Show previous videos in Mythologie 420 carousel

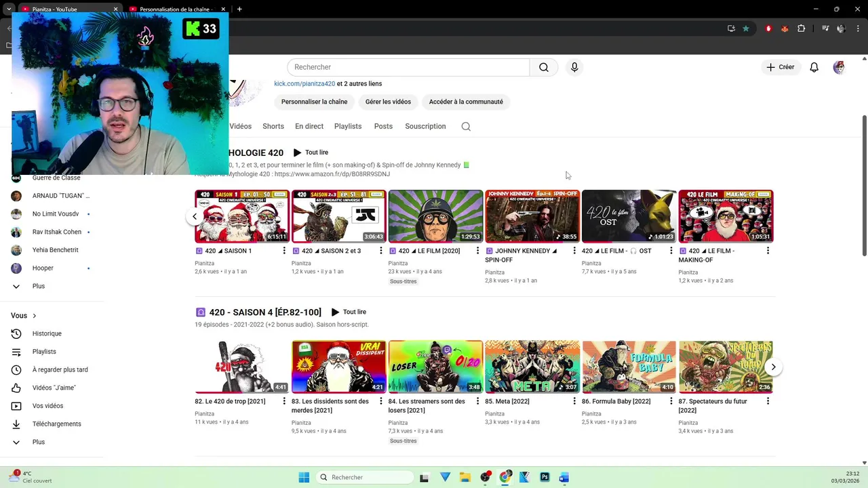(194, 217)
